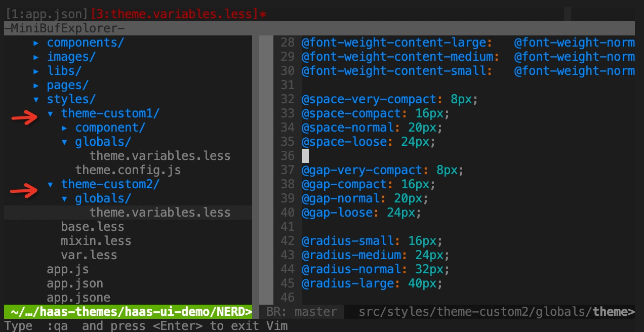Click the BR: master branch indicator
The image size is (644, 332).
(x=301, y=312)
